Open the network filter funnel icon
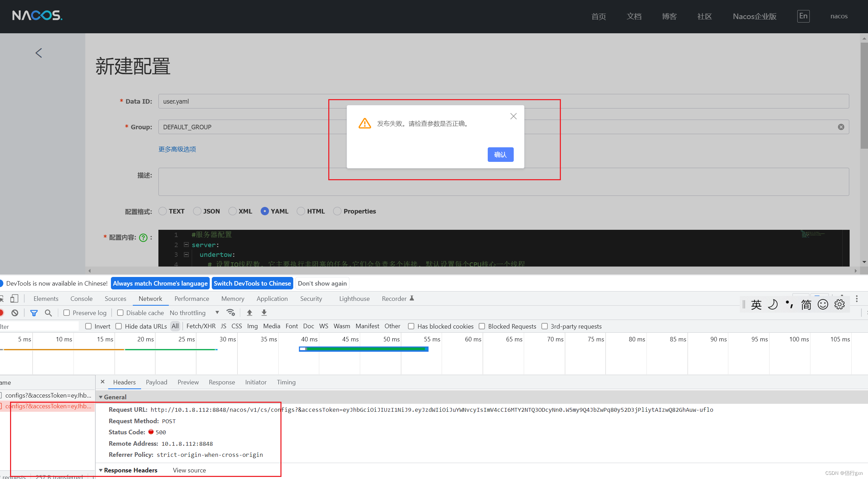The height and width of the screenshot is (479, 868). 34,313
